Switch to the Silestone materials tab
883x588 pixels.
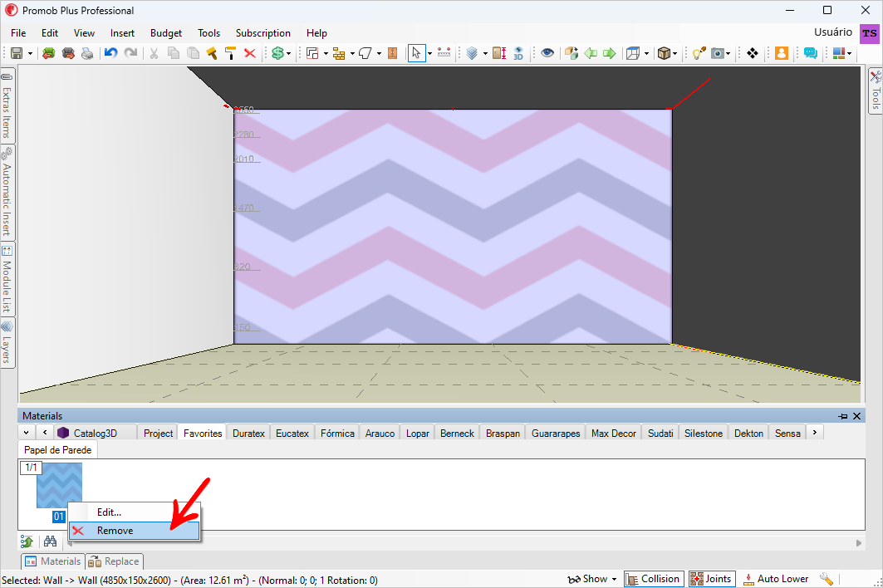coord(704,434)
